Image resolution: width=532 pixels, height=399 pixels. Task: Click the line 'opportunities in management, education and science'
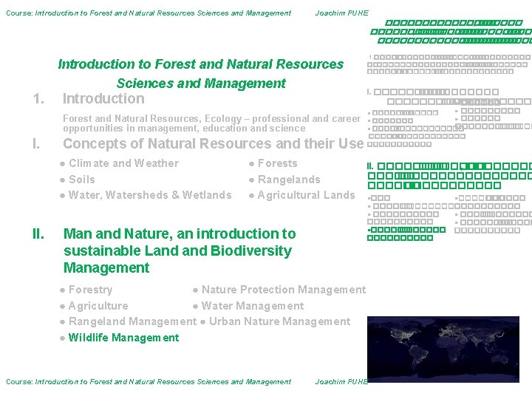point(184,129)
